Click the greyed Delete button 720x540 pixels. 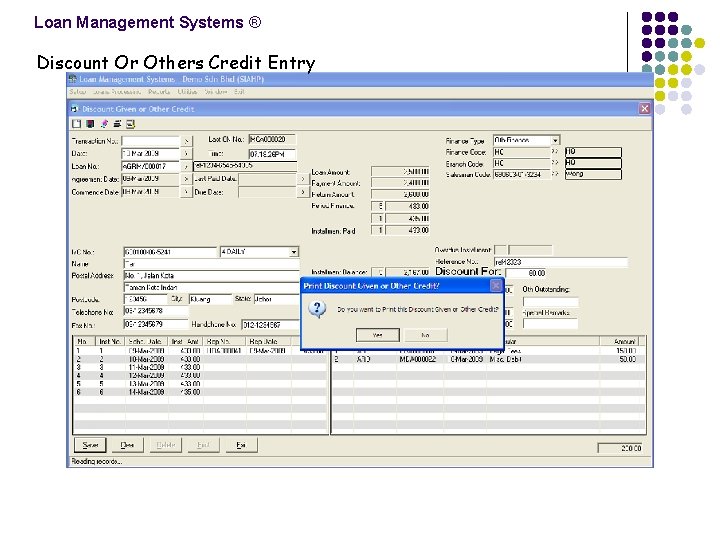point(165,445)
